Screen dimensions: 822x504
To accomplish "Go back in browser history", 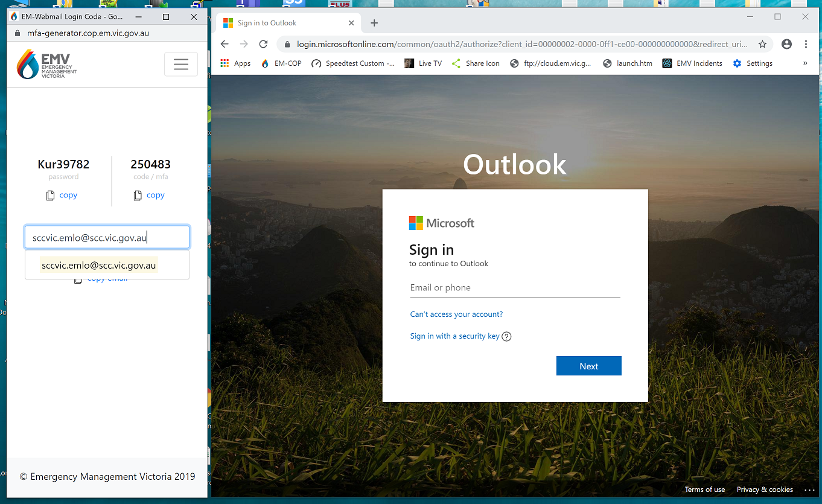I will [x=225, y=44].
